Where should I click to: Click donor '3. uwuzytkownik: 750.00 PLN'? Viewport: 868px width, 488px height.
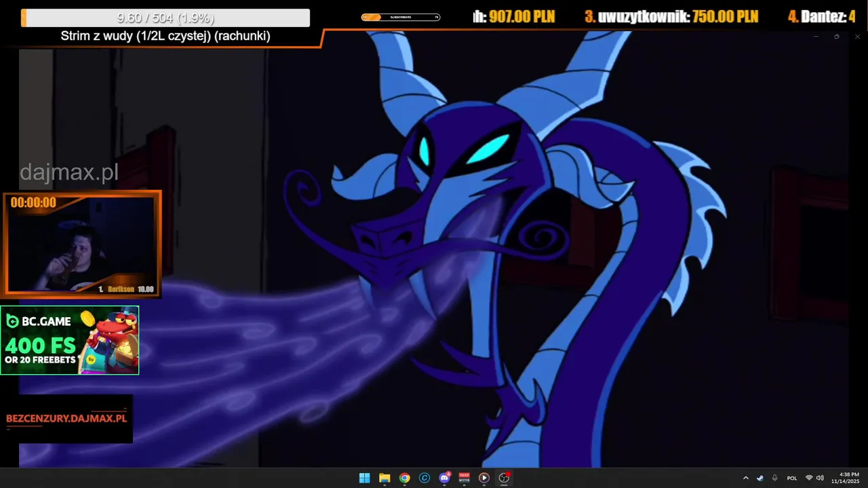671,17
